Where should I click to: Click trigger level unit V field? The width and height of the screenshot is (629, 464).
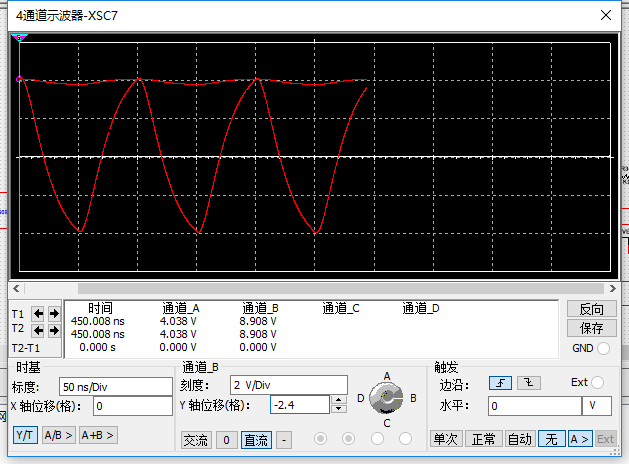[x=597, y=406]
